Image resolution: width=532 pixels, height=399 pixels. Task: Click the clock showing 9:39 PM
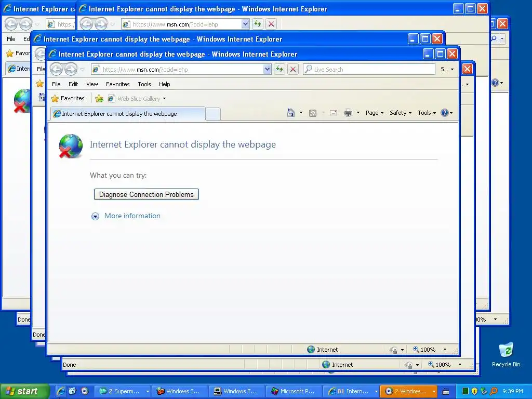(513, 391)
